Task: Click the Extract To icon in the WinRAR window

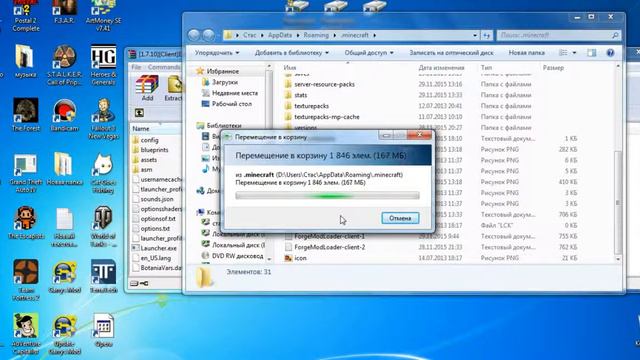Action: click(174, 88)
